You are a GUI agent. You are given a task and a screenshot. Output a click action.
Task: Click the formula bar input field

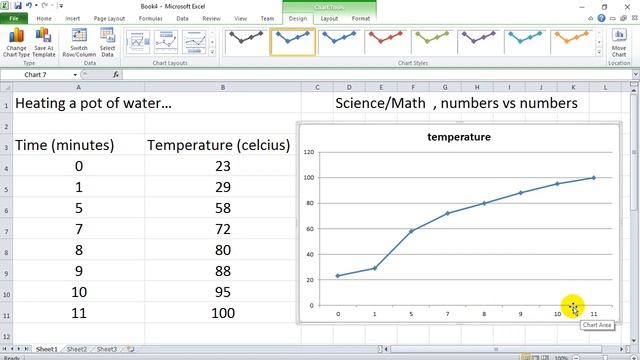point(376,75)
